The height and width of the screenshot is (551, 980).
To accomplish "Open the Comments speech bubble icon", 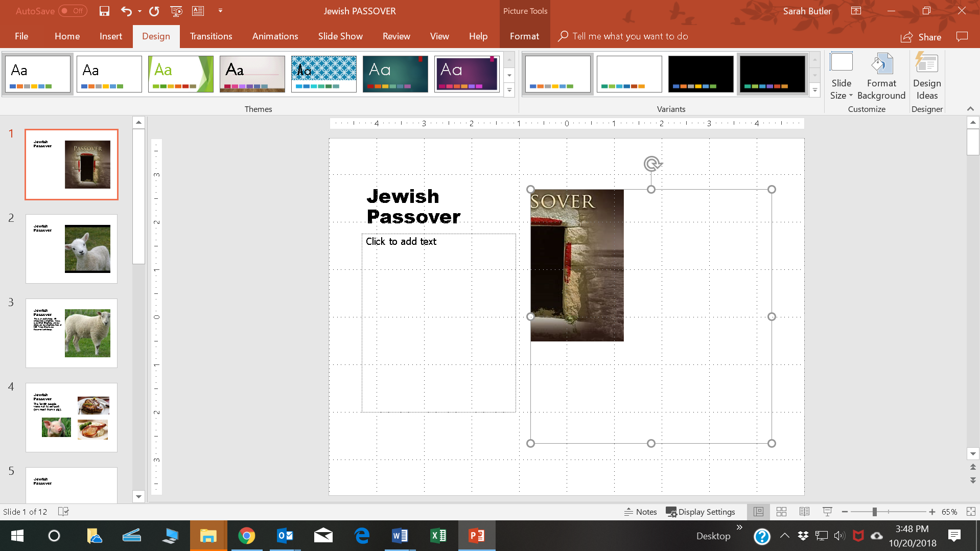I will 962,36.
